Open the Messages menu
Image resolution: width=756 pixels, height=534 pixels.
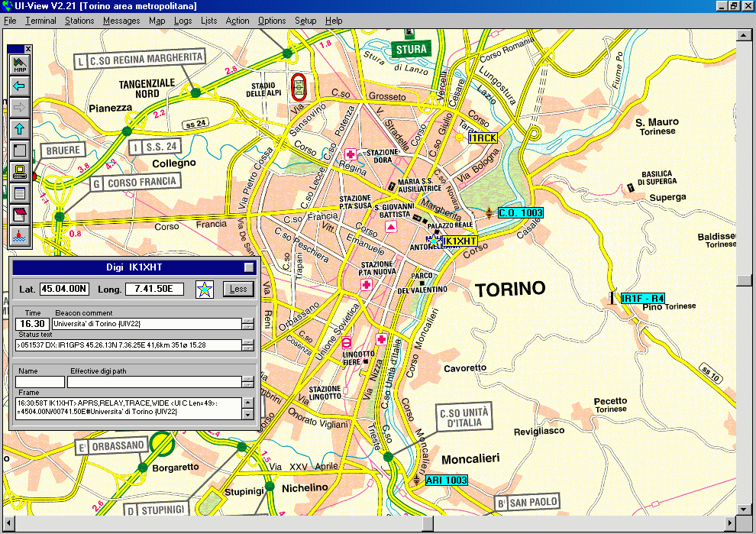(121, 21)
